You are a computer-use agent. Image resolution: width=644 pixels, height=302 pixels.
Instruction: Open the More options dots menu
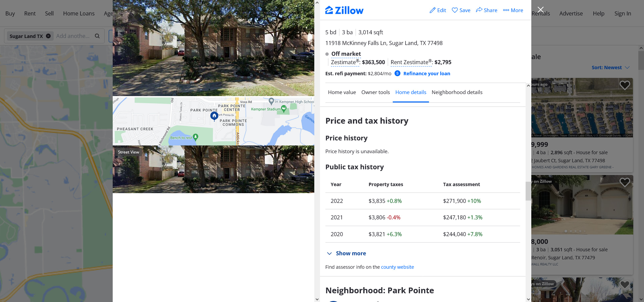(x=506, y=10)
